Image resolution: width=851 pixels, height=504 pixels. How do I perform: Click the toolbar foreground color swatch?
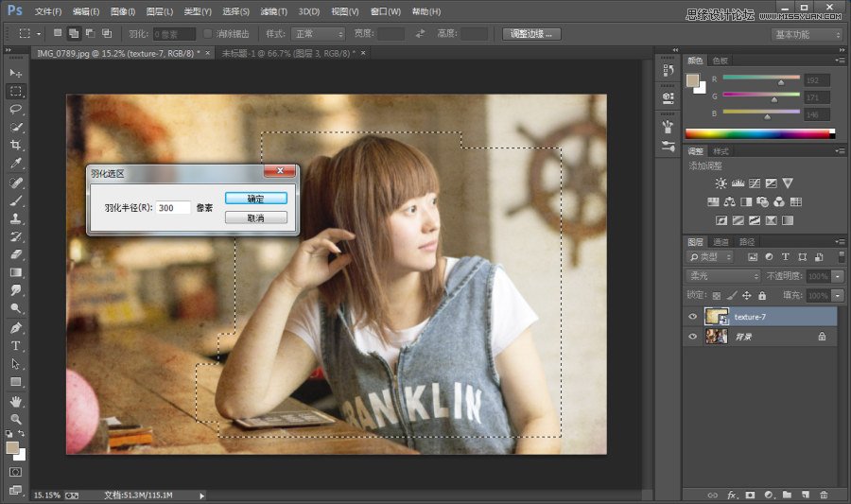(x=12, y=447)
